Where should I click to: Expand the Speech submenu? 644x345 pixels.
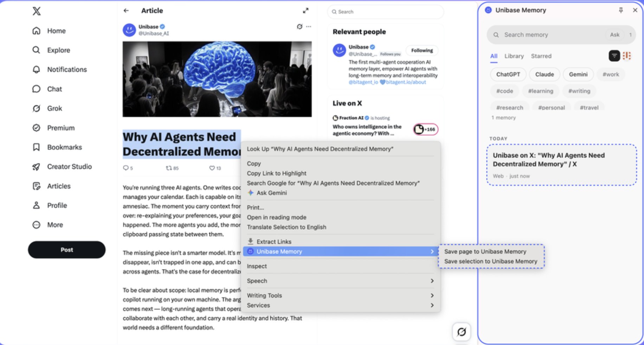(x=341, y=281)
